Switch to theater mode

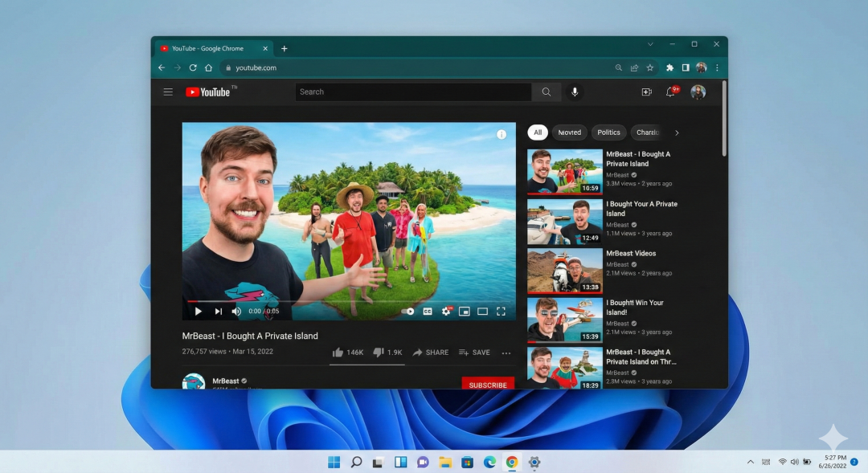483,312
